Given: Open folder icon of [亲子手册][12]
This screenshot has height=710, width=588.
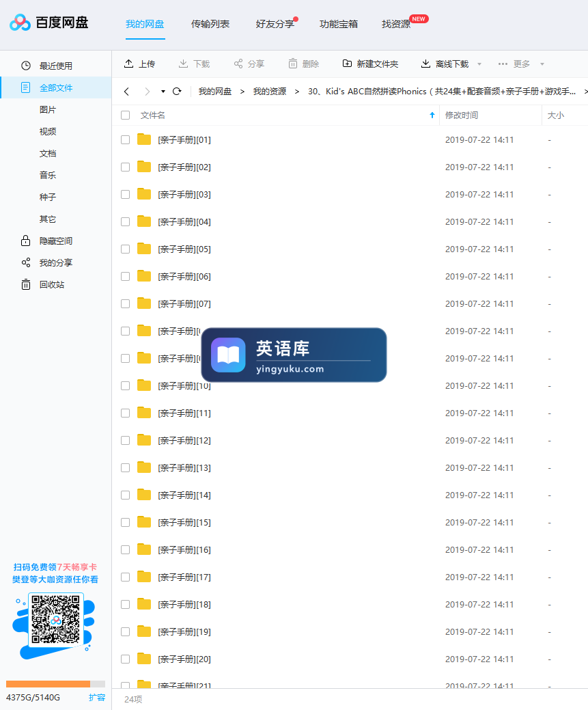Looking at the screenshot, I should click(144, 439).
